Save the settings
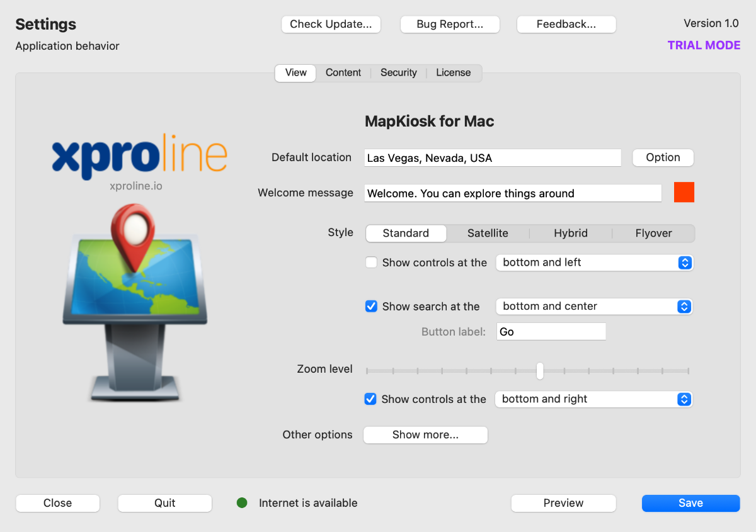This screenshot has height=532, width=756. coord(690,503)
